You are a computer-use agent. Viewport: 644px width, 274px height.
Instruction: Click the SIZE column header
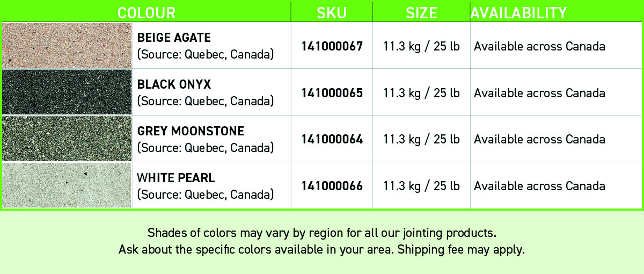(x=421, y=13)
